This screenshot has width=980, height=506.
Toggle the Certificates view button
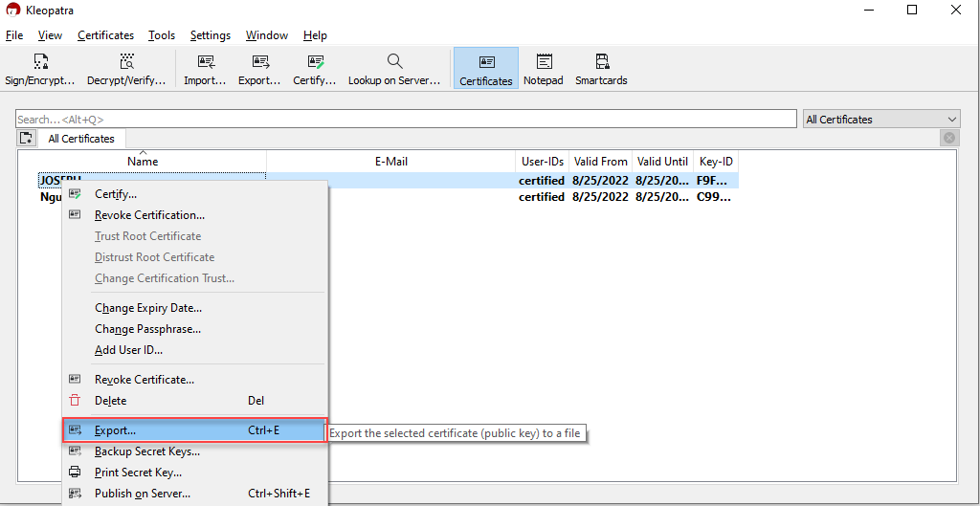[486, 69]
